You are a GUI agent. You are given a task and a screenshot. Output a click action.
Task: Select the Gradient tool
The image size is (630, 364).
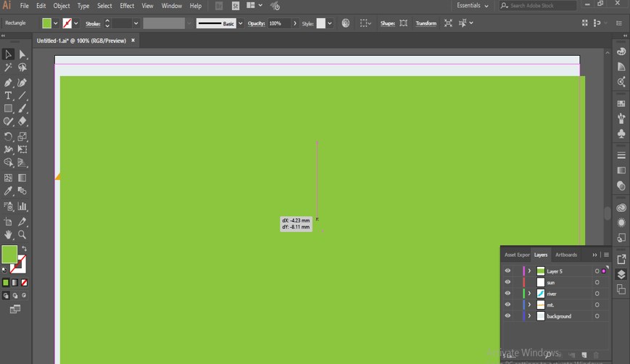(x=22, y=178)
